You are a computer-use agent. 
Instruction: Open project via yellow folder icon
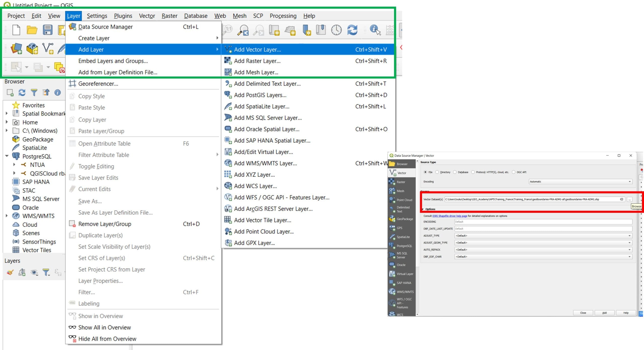coord(32,30)
